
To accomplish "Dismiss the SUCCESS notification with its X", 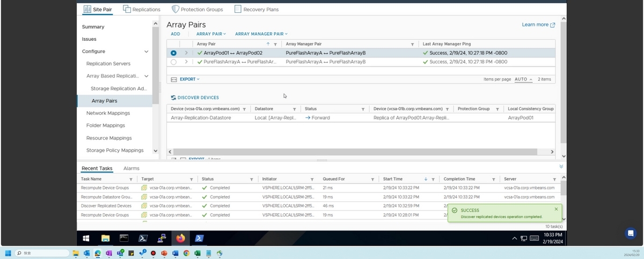I will point(556,209).
